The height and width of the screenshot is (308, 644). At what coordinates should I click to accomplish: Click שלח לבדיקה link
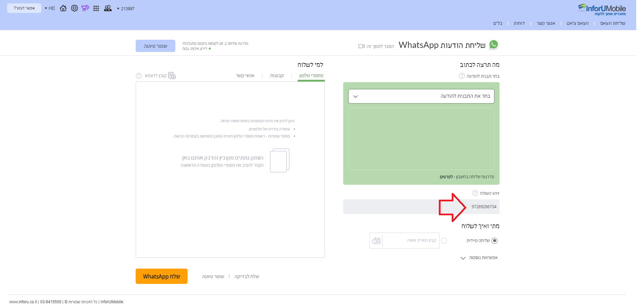click(247, 276)
